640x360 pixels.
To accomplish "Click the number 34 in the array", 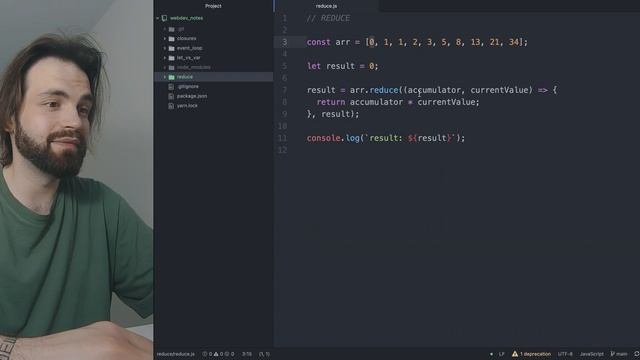I will [x=513, y=42].
